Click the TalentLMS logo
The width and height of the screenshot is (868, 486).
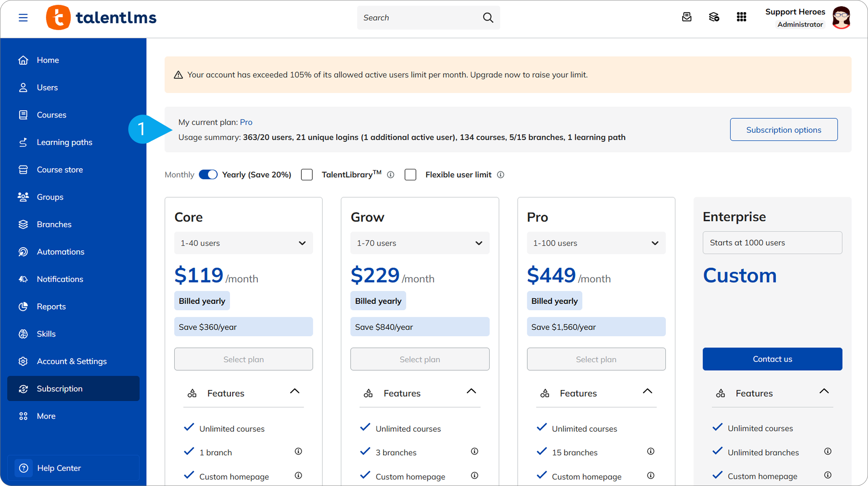pyautogui.click(x=101, y=18)
